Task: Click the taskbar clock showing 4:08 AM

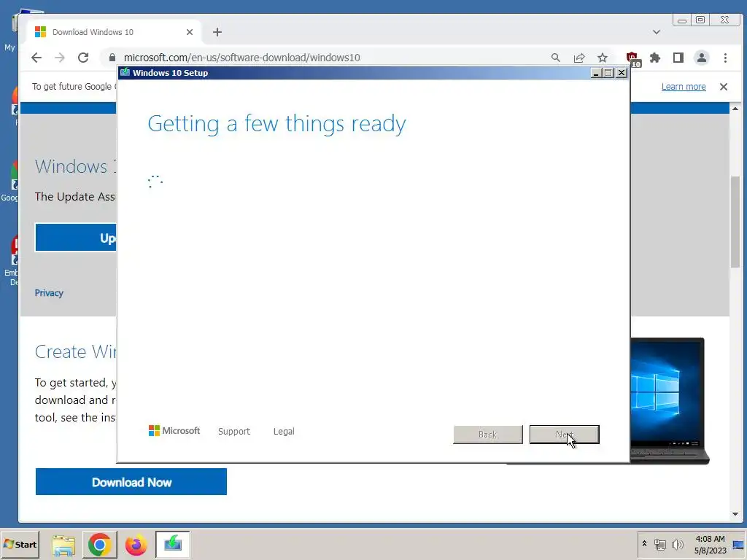Action: coord(710,545)
